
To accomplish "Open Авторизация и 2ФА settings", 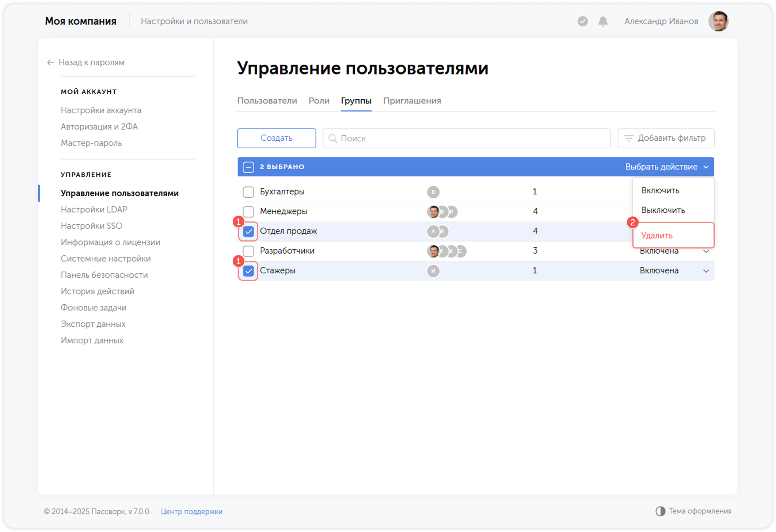I will click(x=99, y=126).
